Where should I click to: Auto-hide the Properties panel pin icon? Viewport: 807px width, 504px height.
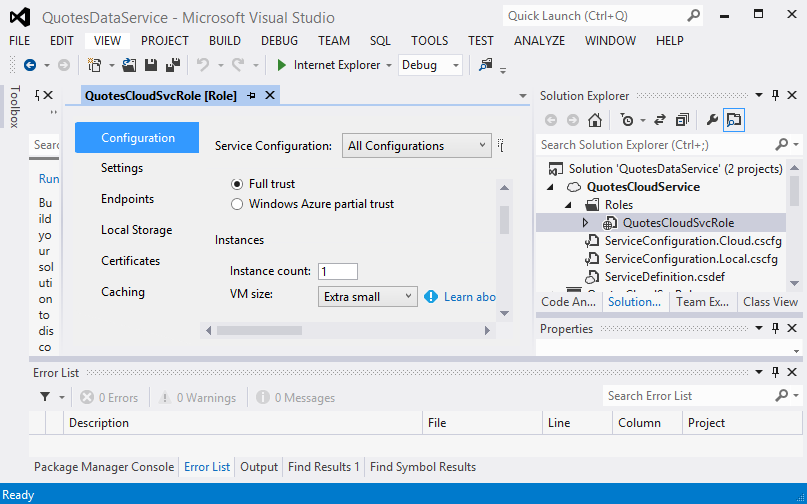(x=776, y=328)
